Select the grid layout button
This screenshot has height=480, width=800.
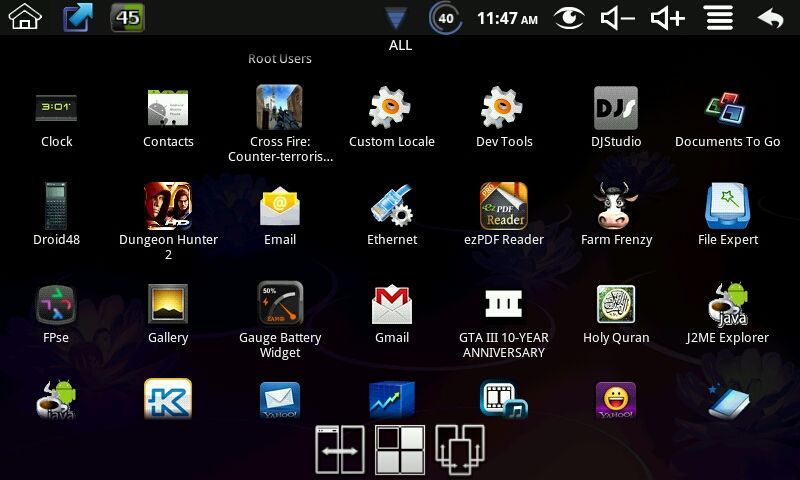coord(400,450)
